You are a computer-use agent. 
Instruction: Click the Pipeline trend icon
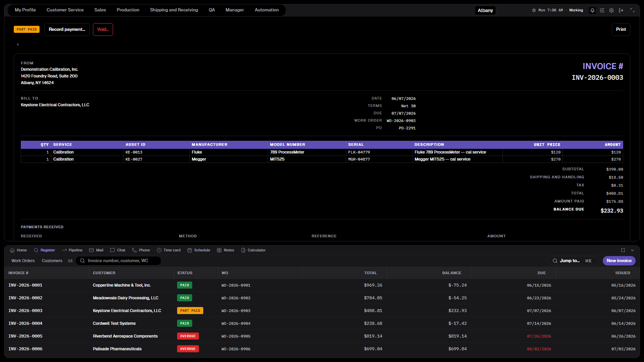(64, 250)
